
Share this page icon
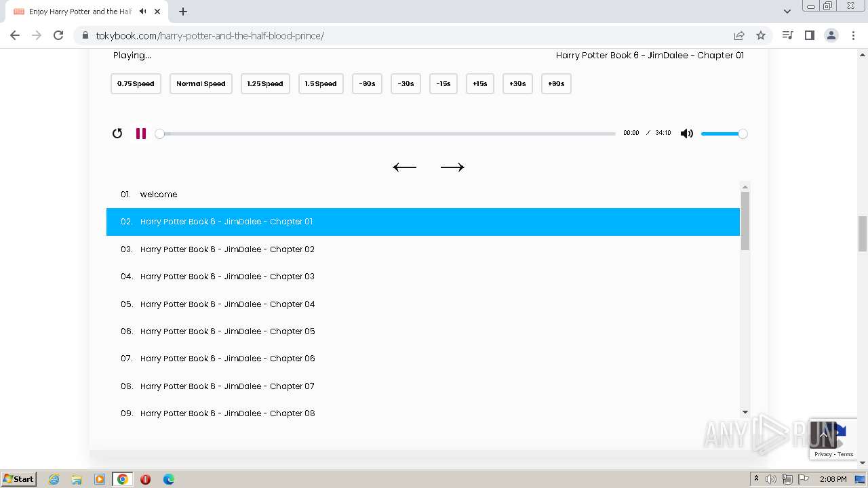point(739,35)
